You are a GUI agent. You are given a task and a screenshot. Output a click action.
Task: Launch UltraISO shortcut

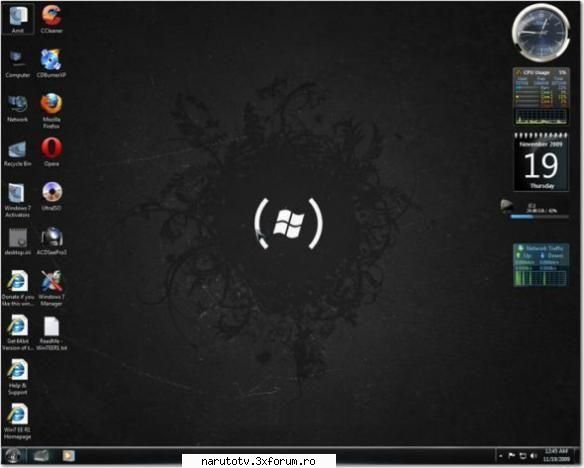click(51, 196)
